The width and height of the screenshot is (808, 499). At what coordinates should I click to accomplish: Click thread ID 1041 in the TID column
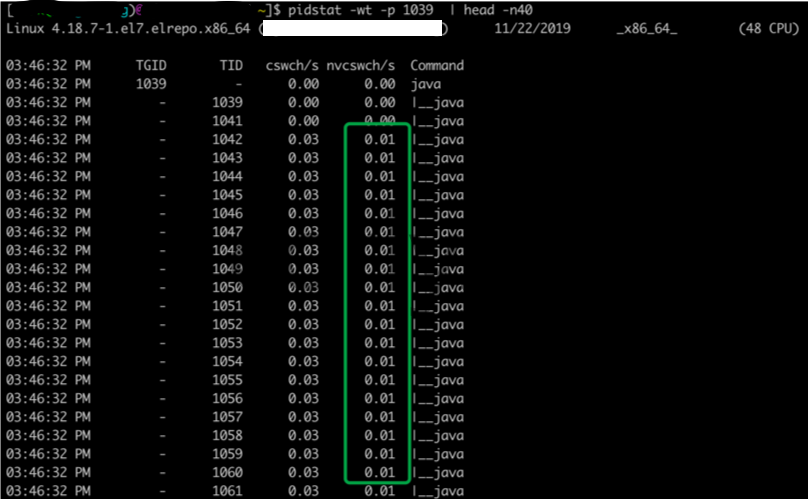pos(228,120)
